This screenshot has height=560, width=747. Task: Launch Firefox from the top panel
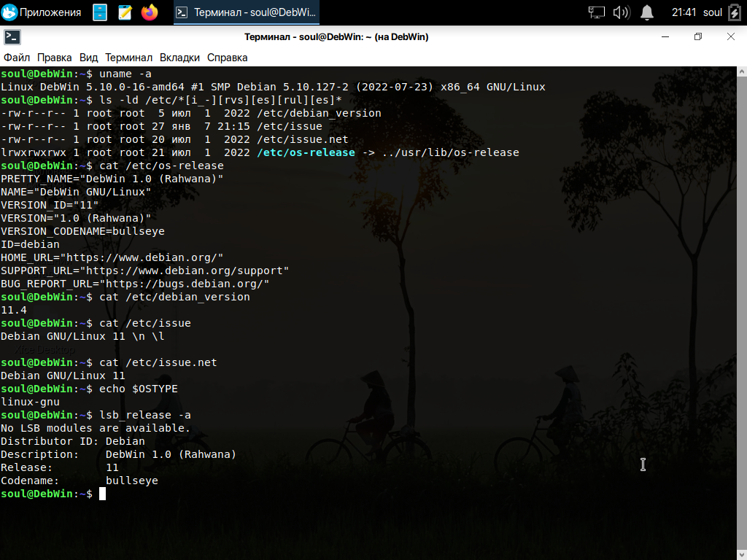click(x=149, y=12)
